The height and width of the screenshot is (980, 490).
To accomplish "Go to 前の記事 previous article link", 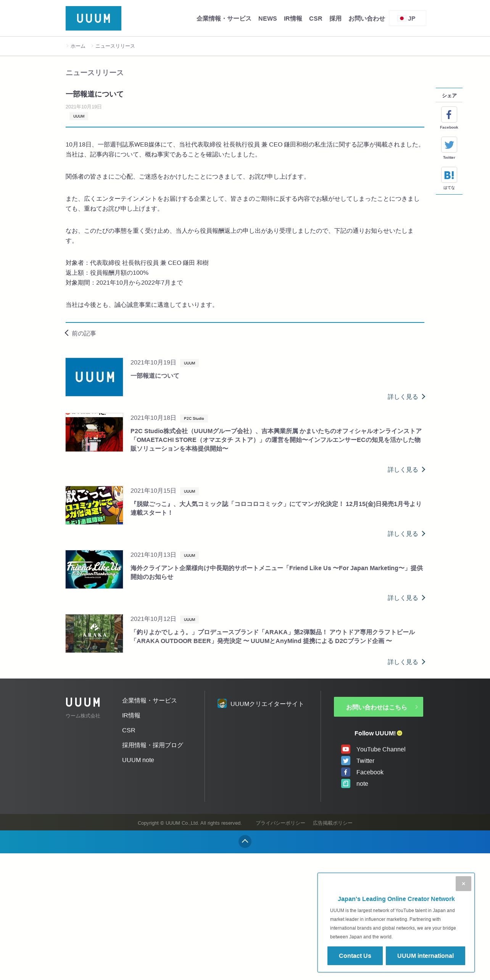I will tap(81, 333).
